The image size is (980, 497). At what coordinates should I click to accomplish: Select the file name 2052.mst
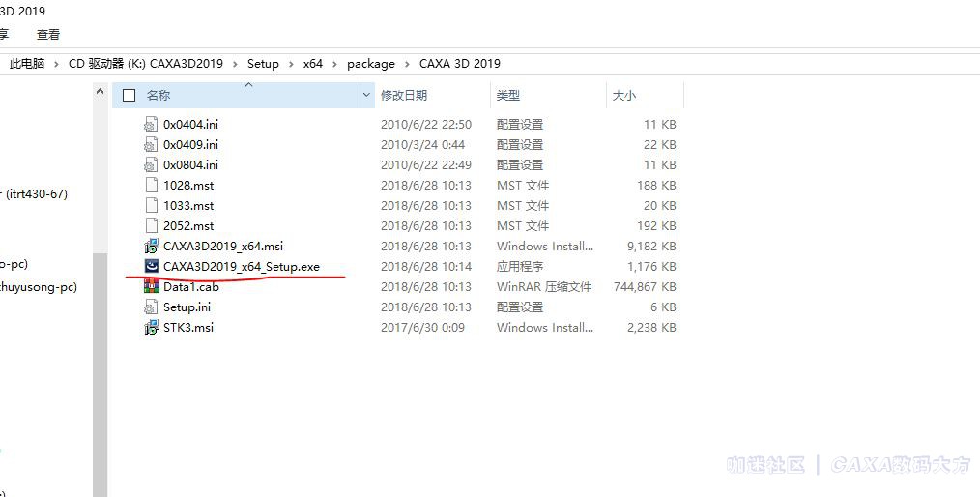[x=188, y=225]
